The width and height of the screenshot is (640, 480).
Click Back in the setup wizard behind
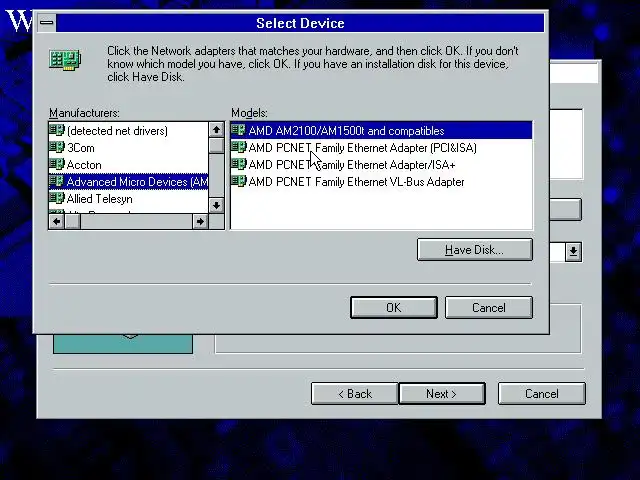pos(354,393)
